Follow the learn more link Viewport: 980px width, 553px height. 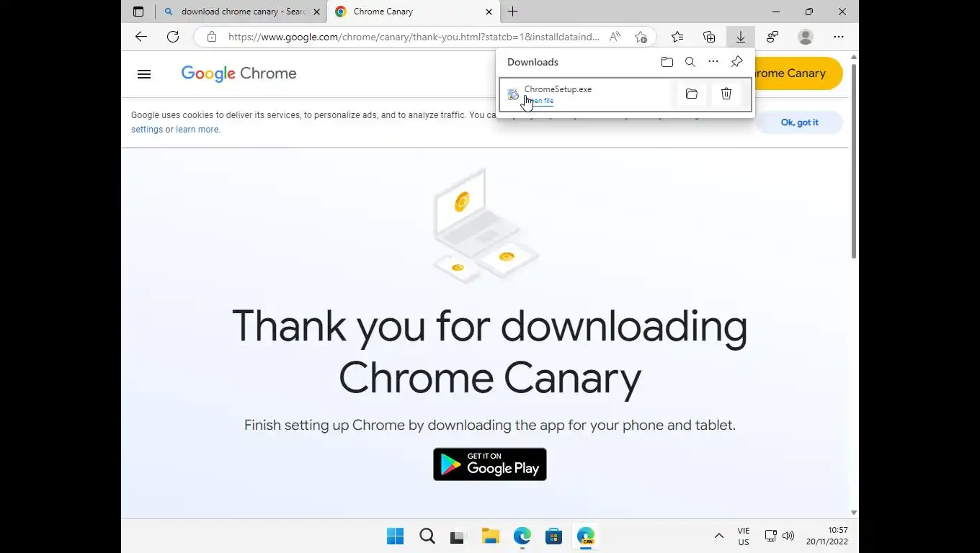point(197,130)
